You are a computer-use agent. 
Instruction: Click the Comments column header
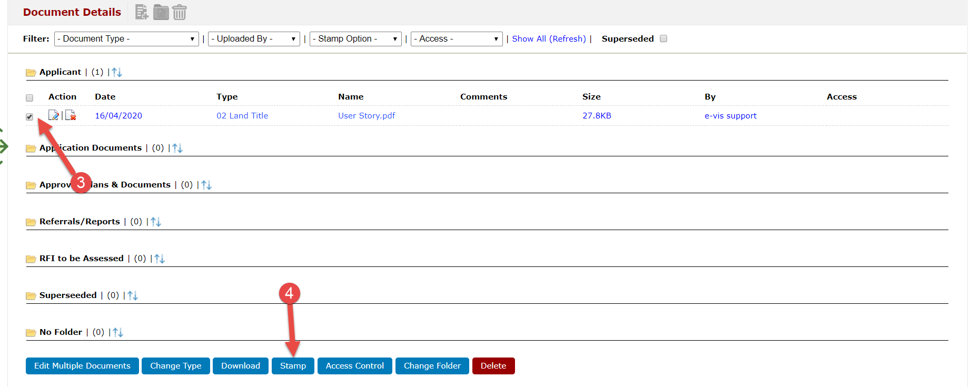point(483,97)
